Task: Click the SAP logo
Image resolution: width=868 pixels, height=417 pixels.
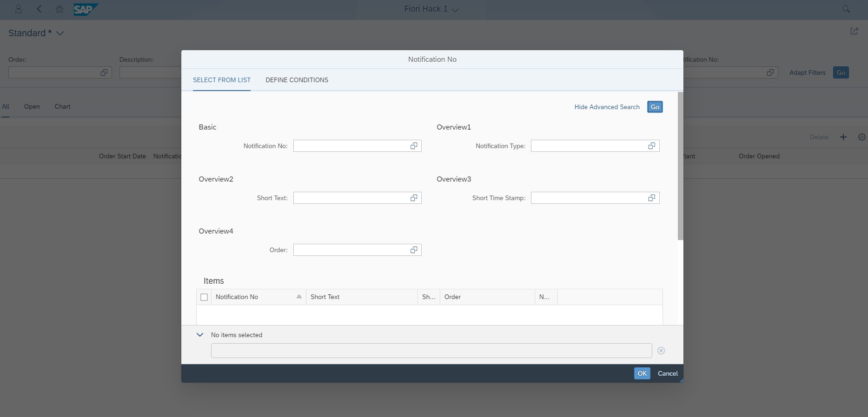Action: [x=86, y=9]
